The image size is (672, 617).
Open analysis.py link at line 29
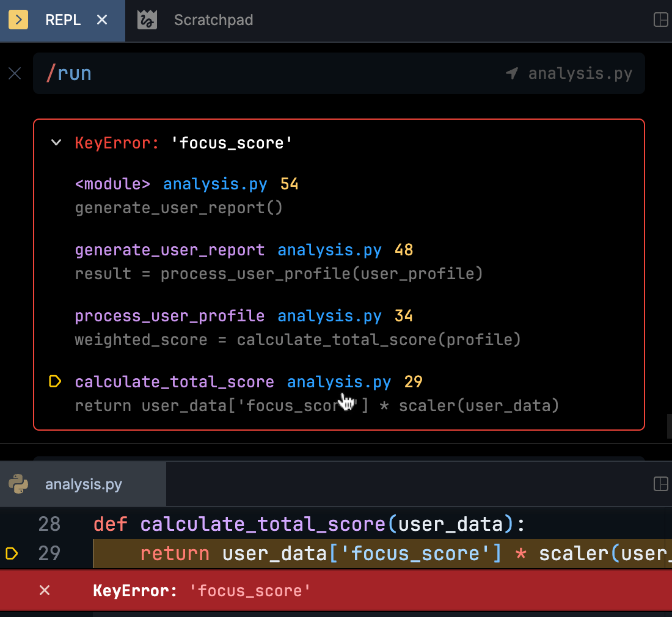pyautogui.click(x=339, y=382)
